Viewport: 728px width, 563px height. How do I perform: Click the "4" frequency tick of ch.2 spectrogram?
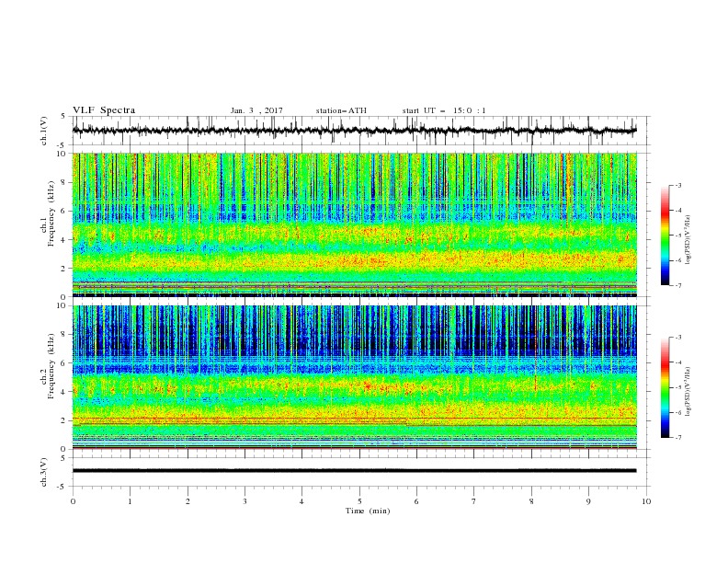tap(65, 392)
